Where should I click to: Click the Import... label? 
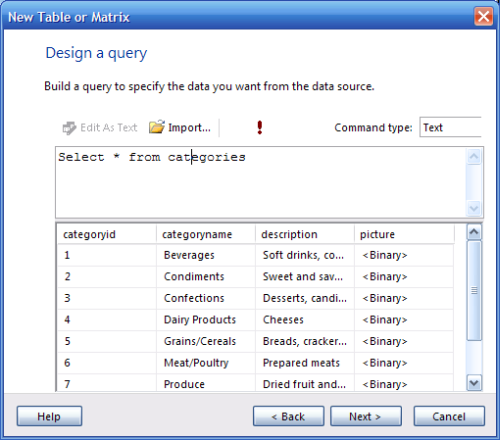click(x=189, y=128)
